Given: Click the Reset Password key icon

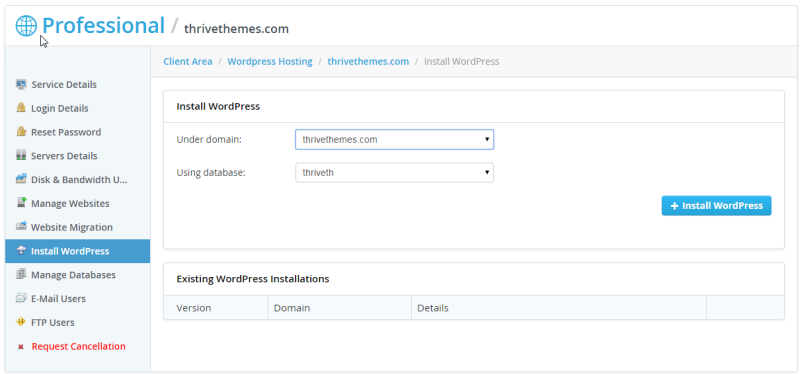Looking at the screenshot, I should click(x=21, y=132).
